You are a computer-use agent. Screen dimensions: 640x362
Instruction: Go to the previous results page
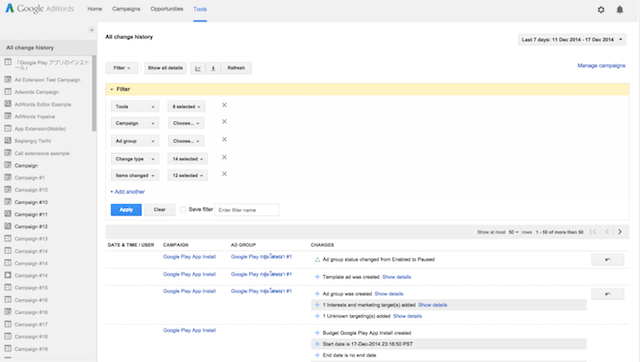click(x=607, y=232)
